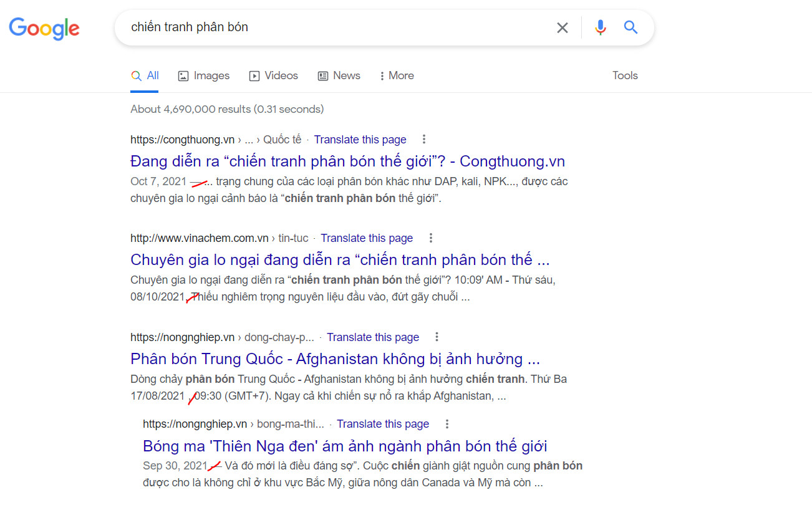Image resolution: width=812 pixels, height=515 pixels.
Task: Switch to the News tab
Action: pyautogui.click(x=339, y=75)
